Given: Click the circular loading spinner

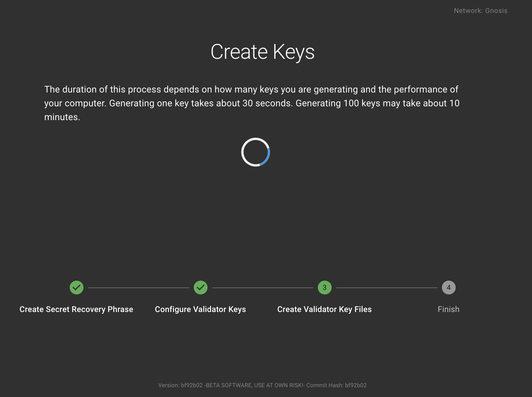Looking at the screenshot, I should point(256,152).
